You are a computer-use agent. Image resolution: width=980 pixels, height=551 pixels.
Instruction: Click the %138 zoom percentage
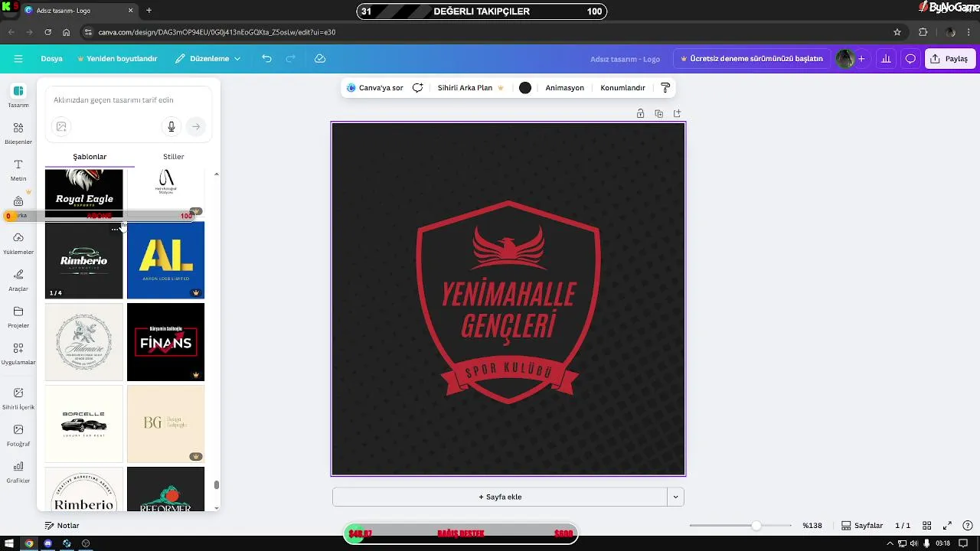(812, 526)
